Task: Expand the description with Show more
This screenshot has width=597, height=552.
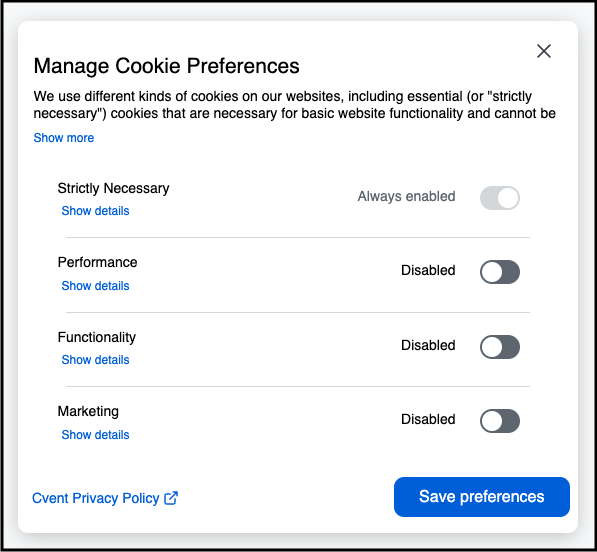Action: pos(64,138)
